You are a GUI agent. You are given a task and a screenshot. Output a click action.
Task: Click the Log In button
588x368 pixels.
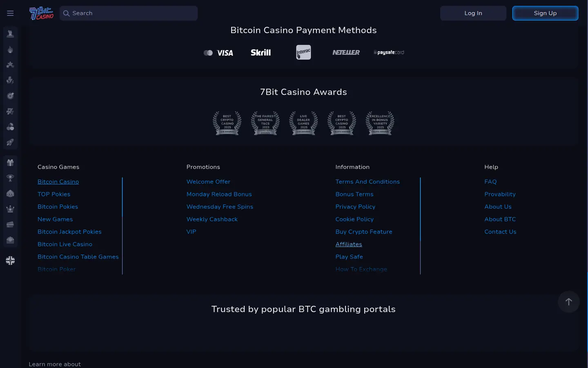pyautogui.click(x=473, y=13)
